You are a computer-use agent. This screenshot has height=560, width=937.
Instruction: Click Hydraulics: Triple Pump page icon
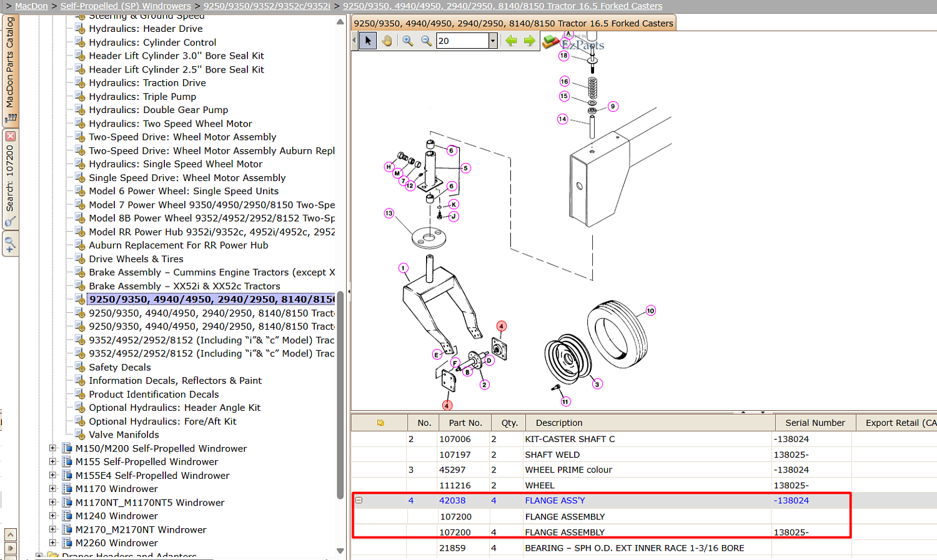[80, 96]
